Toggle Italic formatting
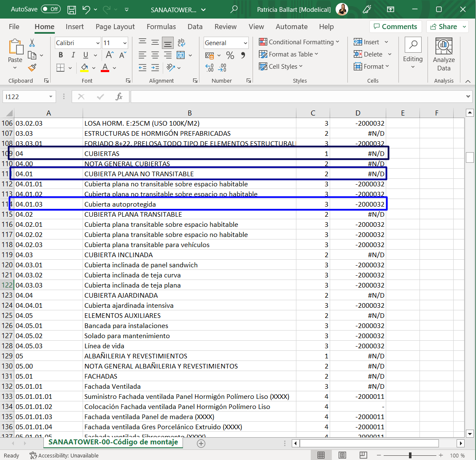This screenshot has height=460, width=476. tap(73, 55)
